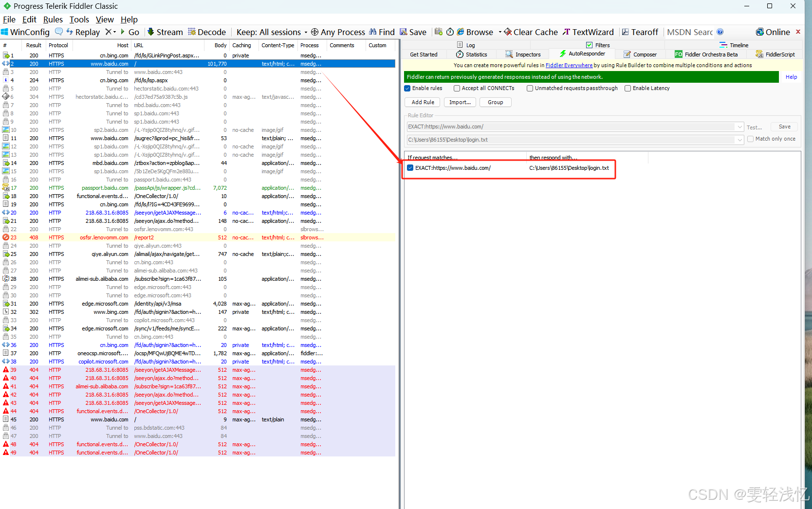Click the timer stopwatch icon

pos(450,32)
